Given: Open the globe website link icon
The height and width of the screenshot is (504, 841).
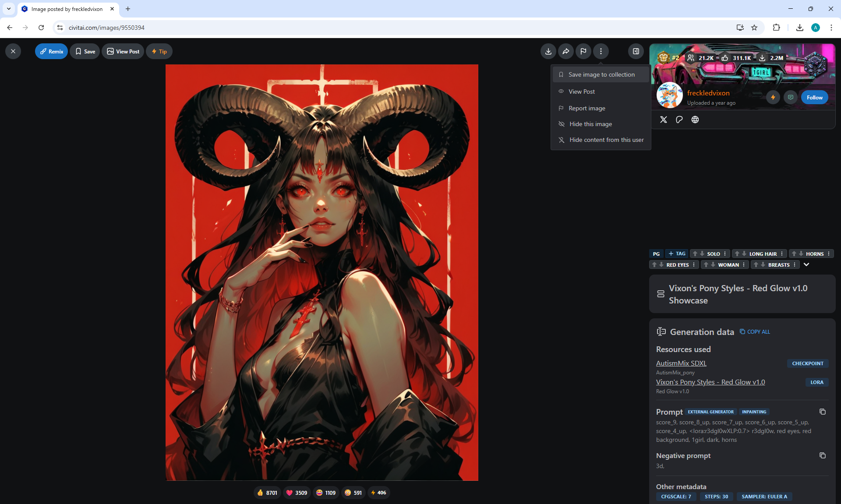Looking at the screenshot, I should pos(695,120).
